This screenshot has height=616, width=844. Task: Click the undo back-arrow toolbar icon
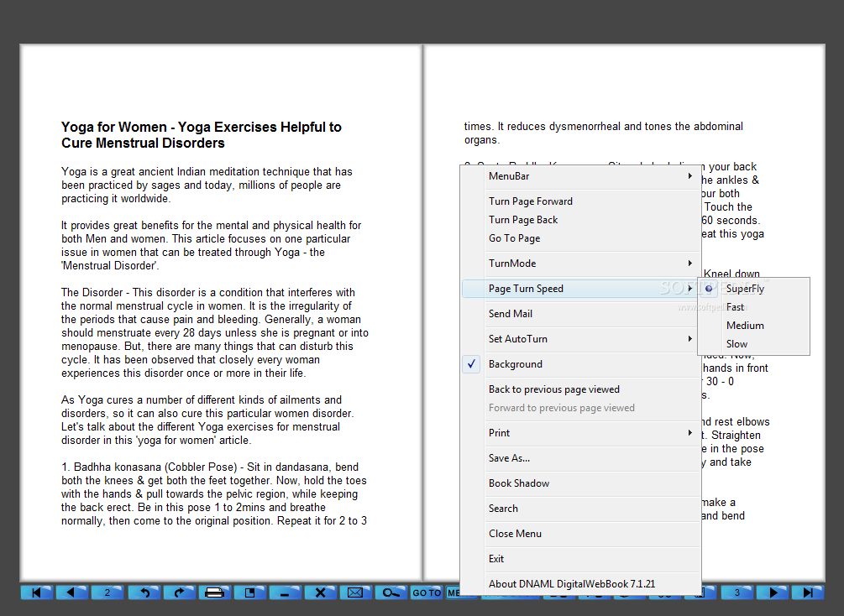(x=144, y=593)
